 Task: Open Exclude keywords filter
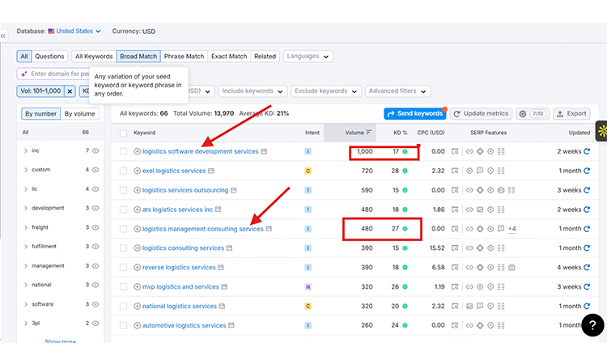tap(326, 91)
